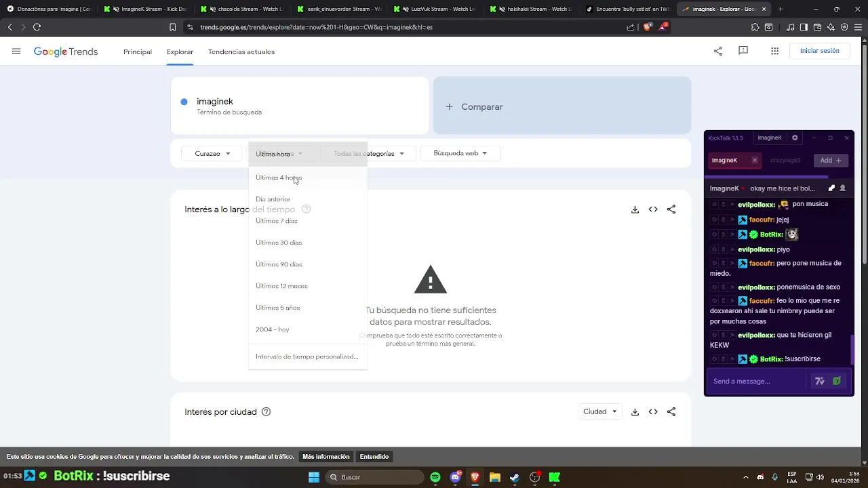Open the browser main menu
The height and width of the screenshot is (488, 868).
[x=859, y=27]
